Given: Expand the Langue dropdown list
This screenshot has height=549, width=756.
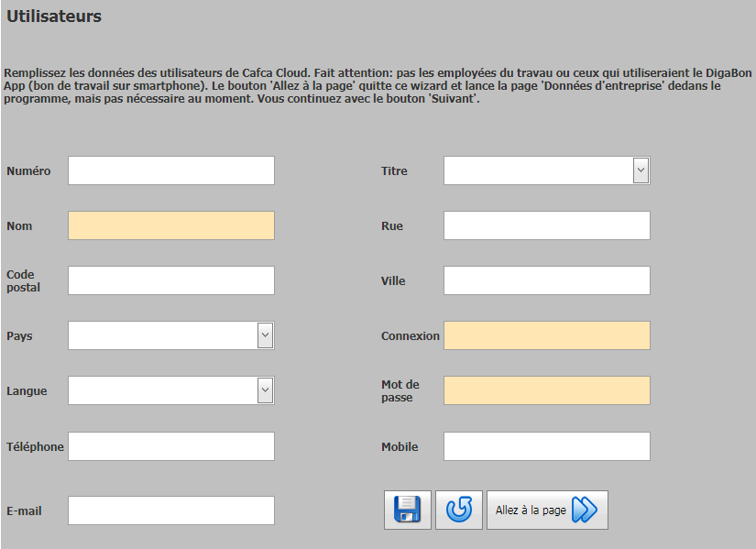Looking at the screenshot, I should pos(265,390).
